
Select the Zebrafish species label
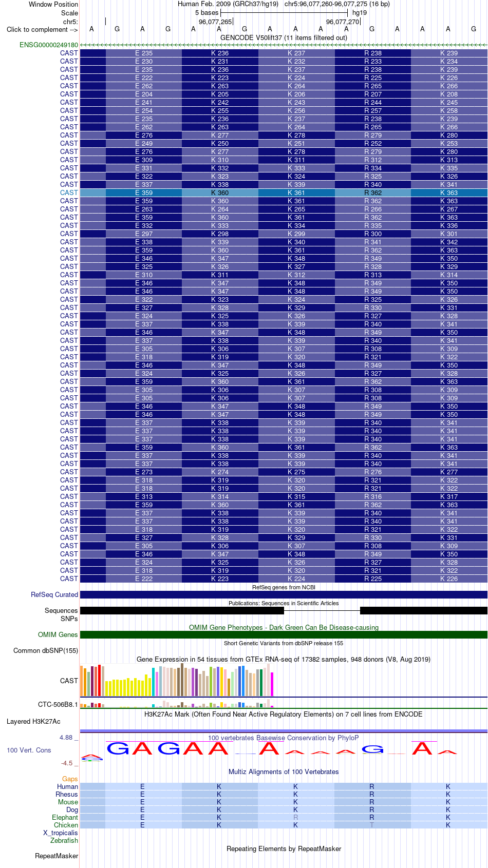[x=64, y=841]
